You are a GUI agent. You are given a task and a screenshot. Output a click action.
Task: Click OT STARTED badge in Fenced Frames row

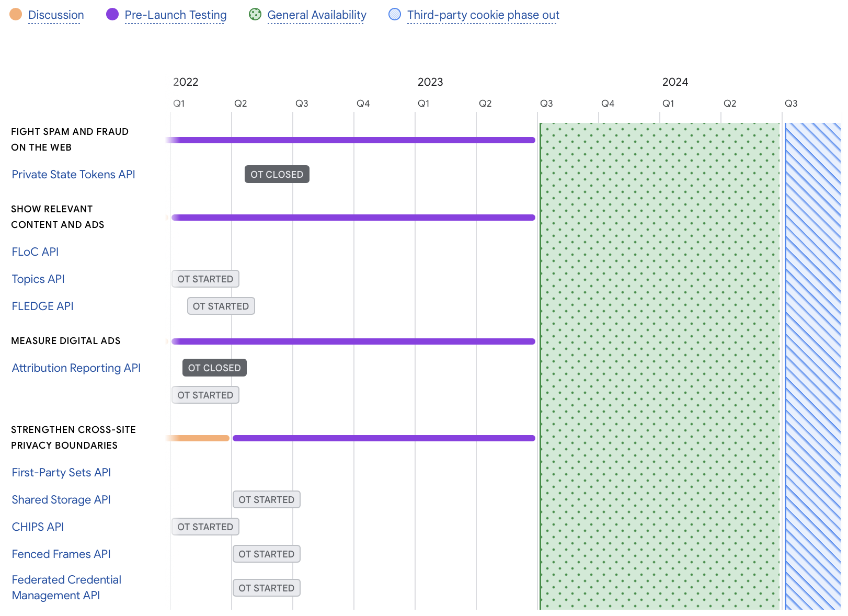267,554
